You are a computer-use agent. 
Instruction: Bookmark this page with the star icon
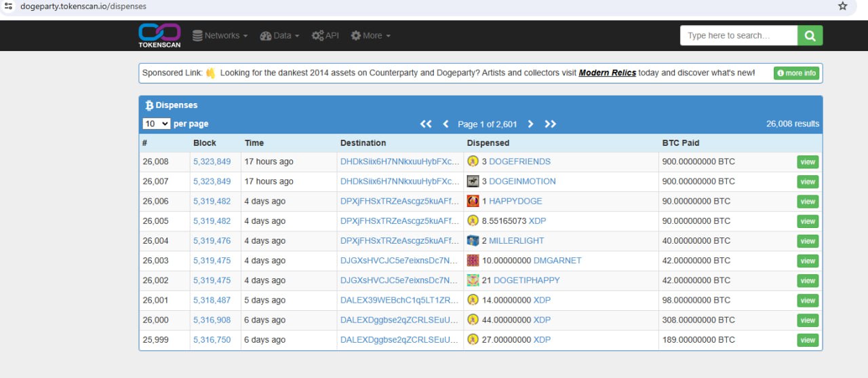pyautogui.click(x=843, y=6)
